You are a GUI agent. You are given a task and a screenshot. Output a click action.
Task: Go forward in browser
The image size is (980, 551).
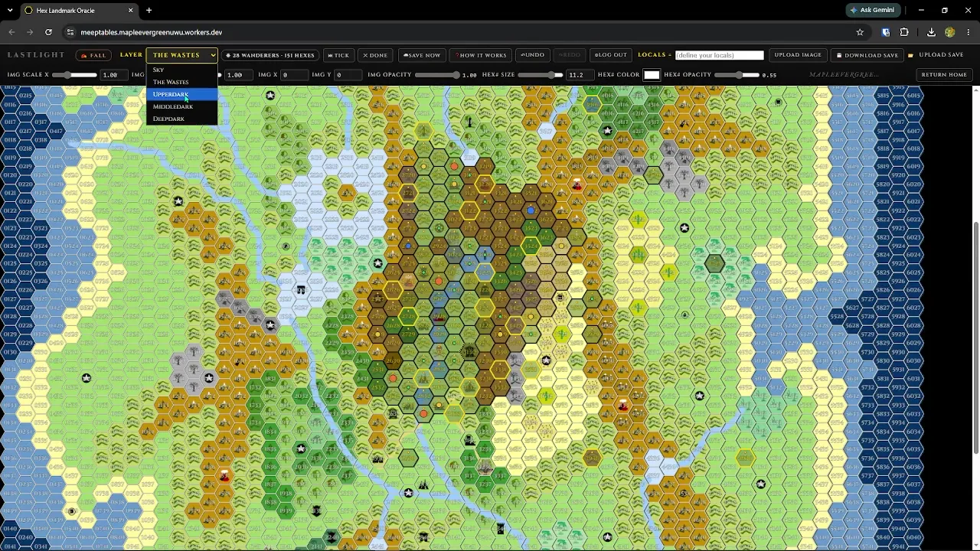30,32
